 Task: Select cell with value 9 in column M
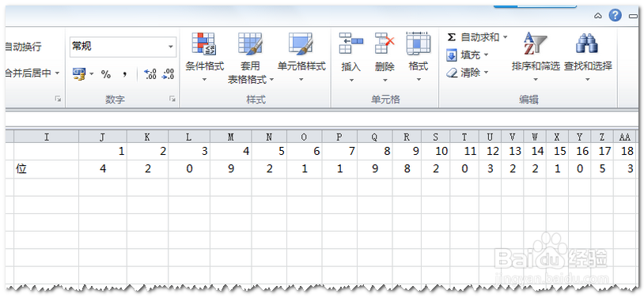pos(231,169)
